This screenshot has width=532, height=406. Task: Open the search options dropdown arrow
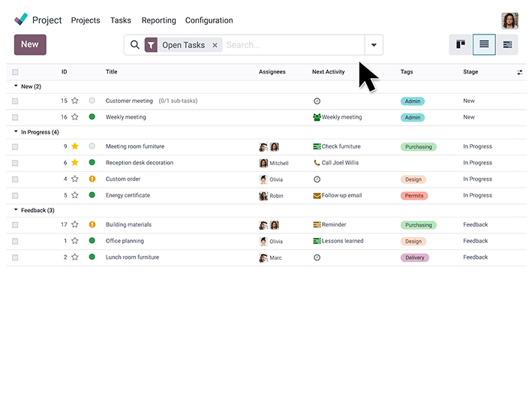(x=374, y=45)
